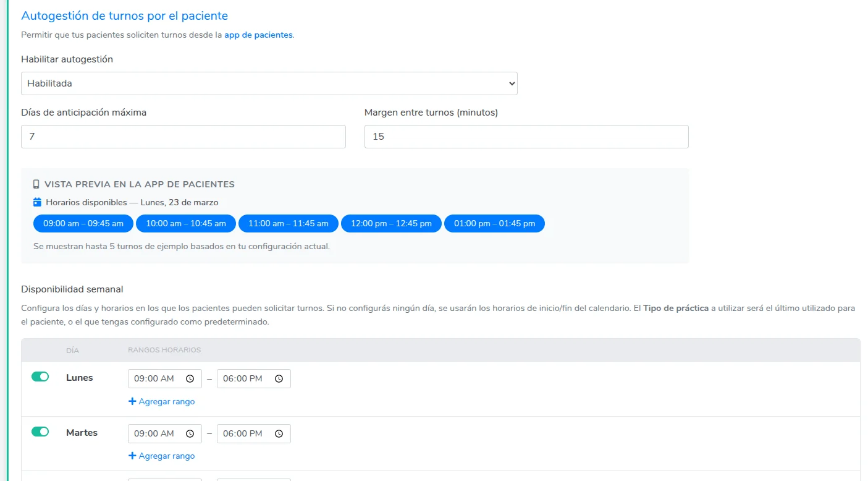Viewport: 868px width, 481px height.
Task: Add a new range for Lunes
Action: coord(162,401)
